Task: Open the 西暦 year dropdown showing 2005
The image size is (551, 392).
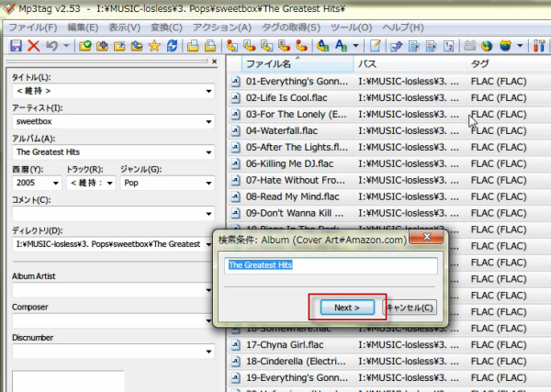Action: tap(56, 183)
